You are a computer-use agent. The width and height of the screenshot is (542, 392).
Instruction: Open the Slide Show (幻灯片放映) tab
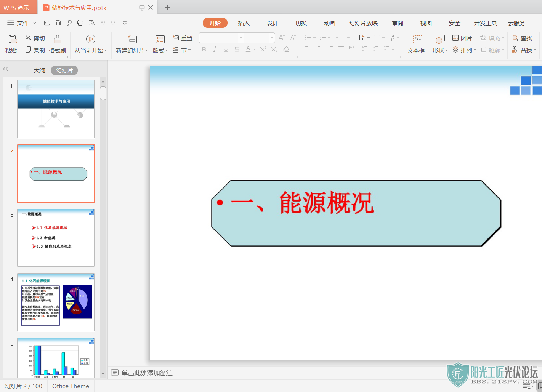click(364, 23)
